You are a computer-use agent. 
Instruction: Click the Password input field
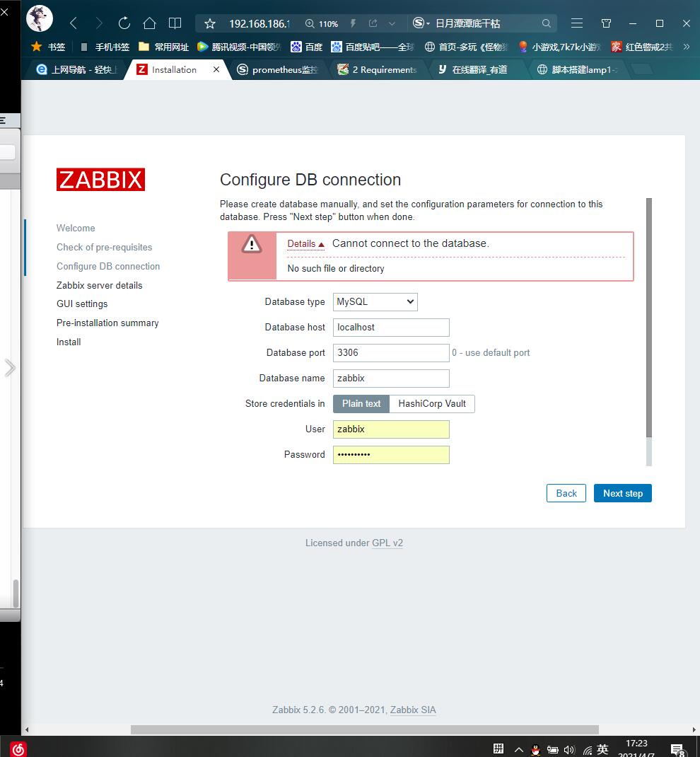pos(391,455)
